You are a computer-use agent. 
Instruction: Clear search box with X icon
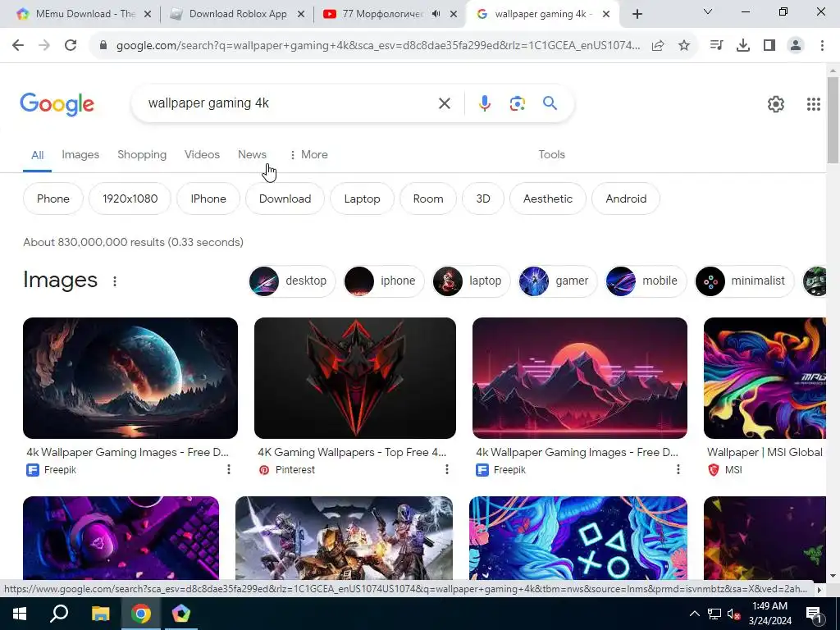tap(445, 103)
